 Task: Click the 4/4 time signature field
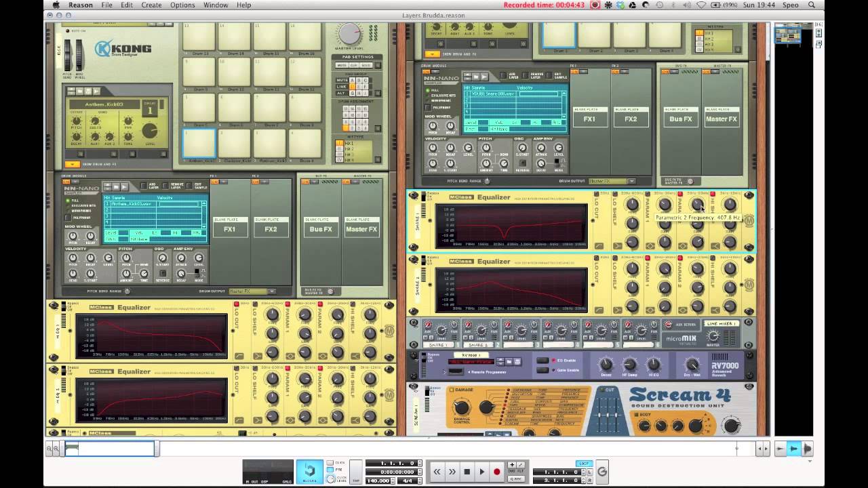(x=407, y=481)
